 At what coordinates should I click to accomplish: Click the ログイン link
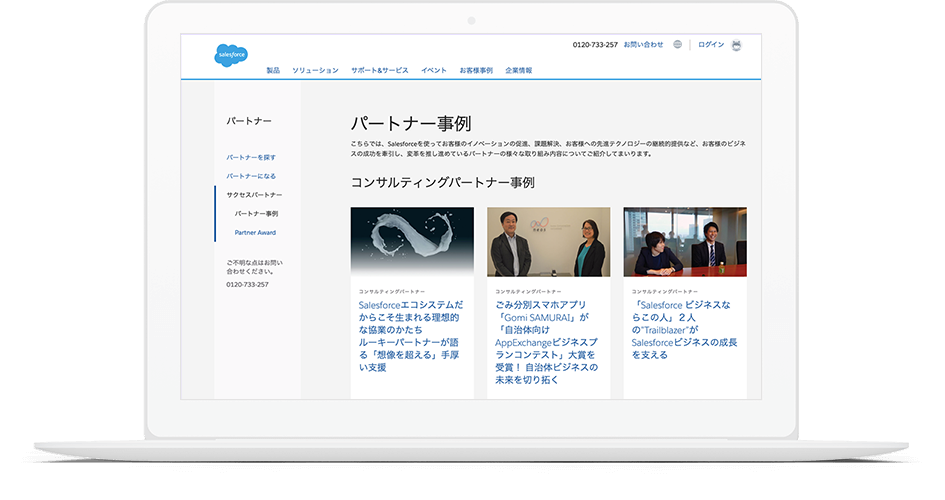point(711,45)
